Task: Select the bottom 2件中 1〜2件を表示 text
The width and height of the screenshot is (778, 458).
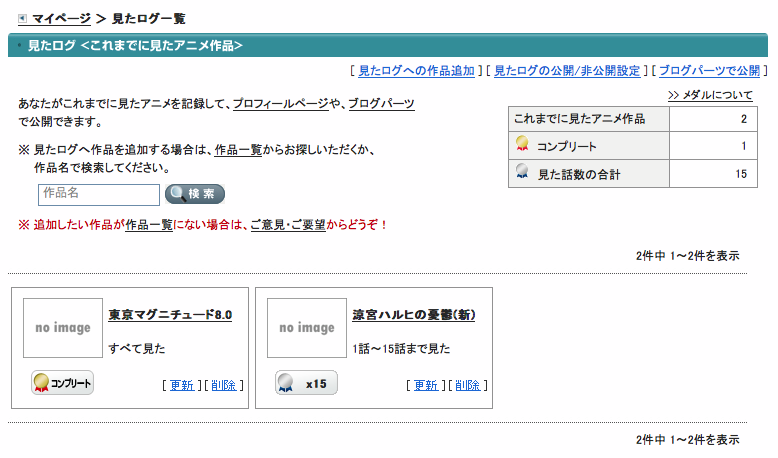Action: [688, 440]
